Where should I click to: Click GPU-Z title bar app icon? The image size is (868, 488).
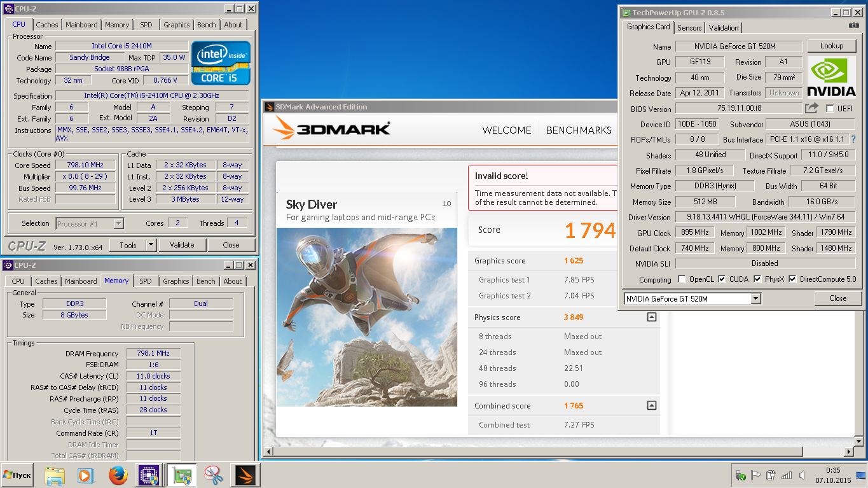(x=626, y=12)
